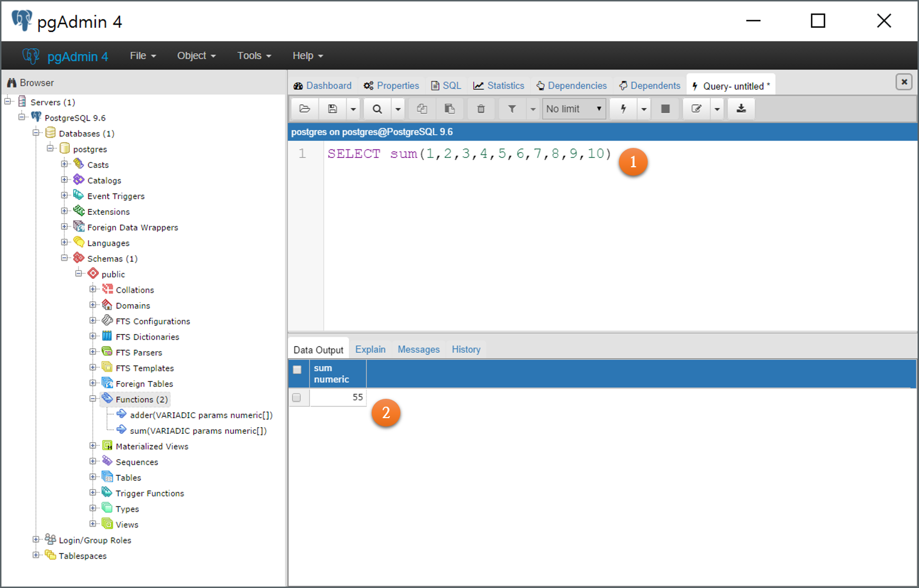Click the Extensions node icon
919x588 pixels.
tap(79, 211)
